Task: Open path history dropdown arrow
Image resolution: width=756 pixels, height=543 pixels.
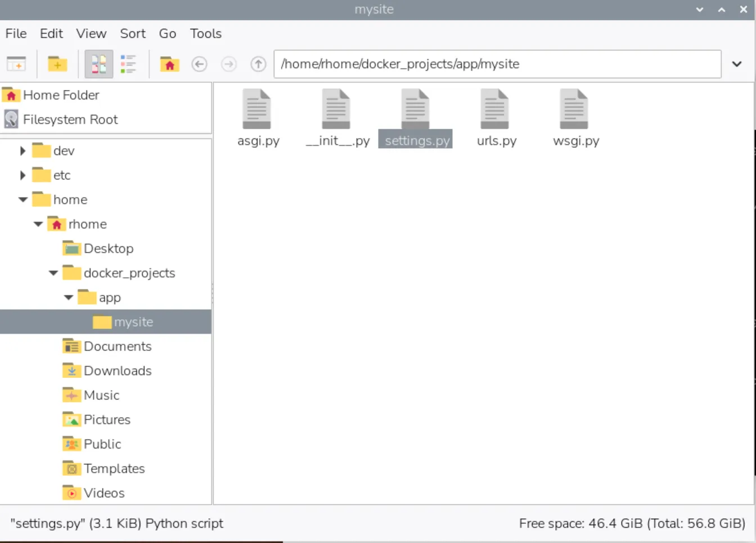Action: point(737,64)
